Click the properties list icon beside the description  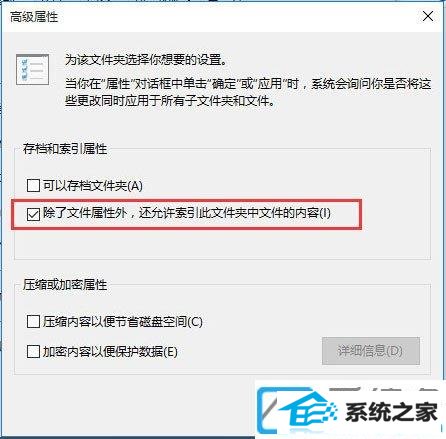coord(32,69)
